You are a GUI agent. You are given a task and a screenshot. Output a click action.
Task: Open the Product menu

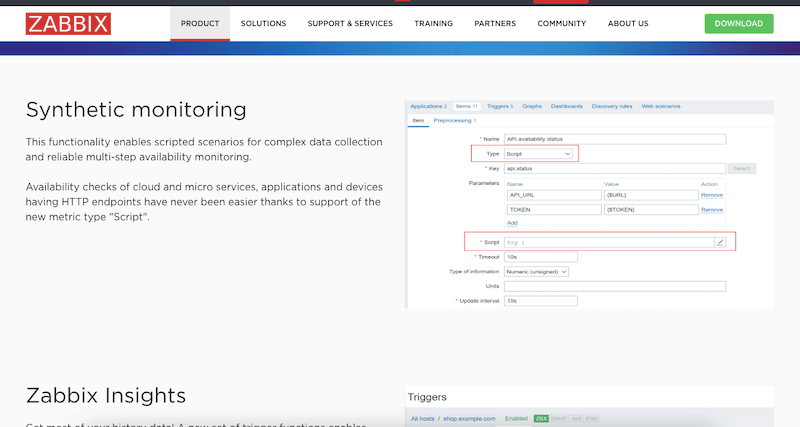[x=200, y=23]
